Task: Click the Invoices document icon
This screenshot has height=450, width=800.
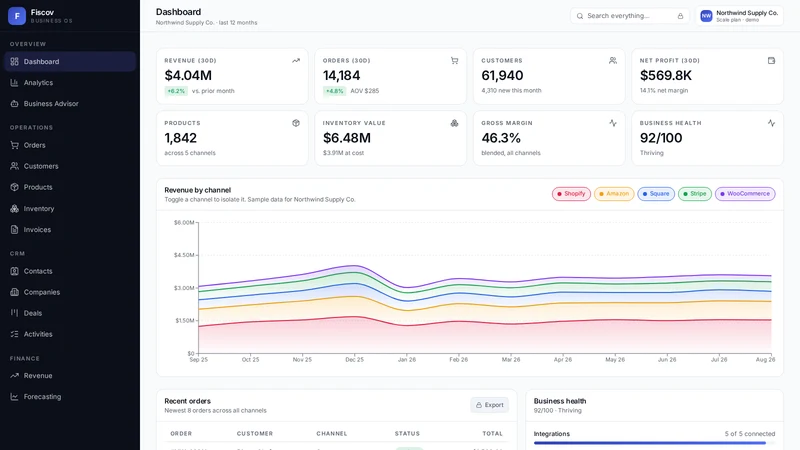Action: click(x=14, y=230)
